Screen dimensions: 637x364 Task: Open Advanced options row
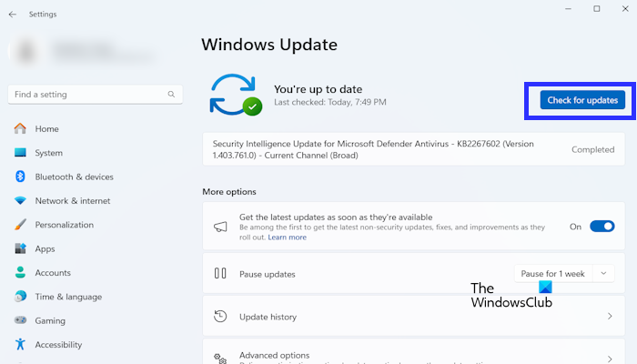413,352
